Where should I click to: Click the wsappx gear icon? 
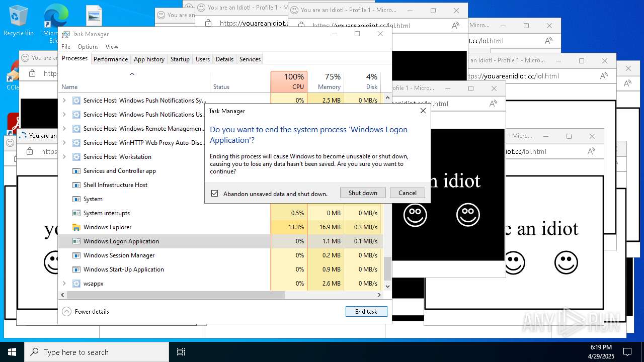click(76, 284)
